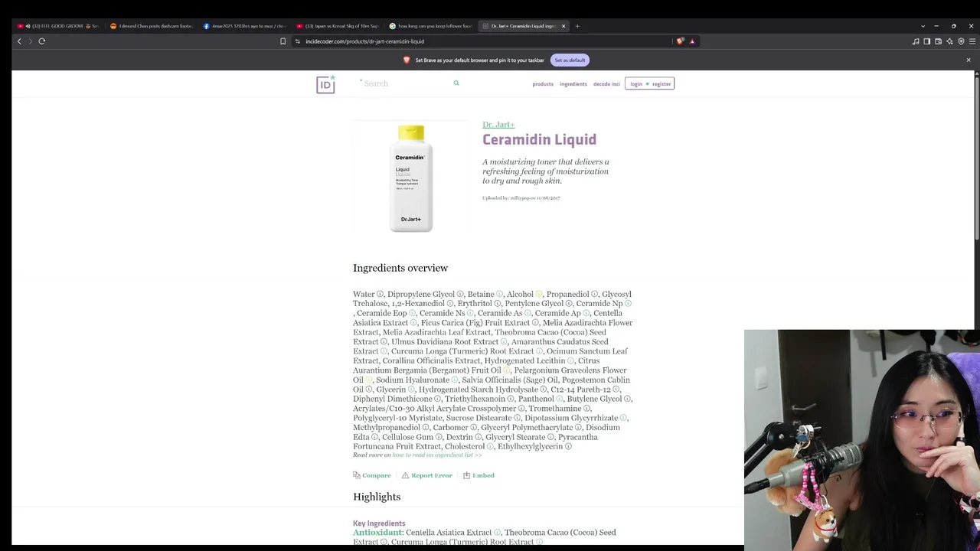Screen dimensions: 980x551
Task: Dismiss the Brave default browser banner
Action: click(968, 60)
